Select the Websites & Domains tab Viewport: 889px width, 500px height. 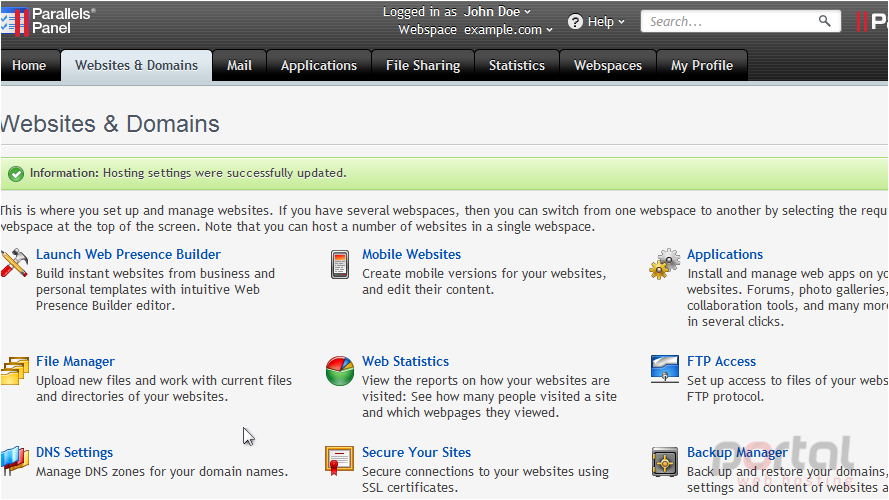coord(137,65)
